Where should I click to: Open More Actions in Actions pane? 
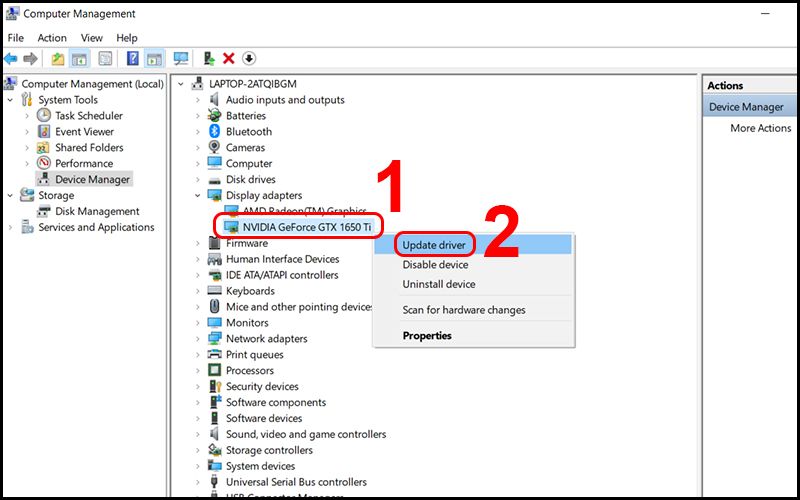(760, 128)
